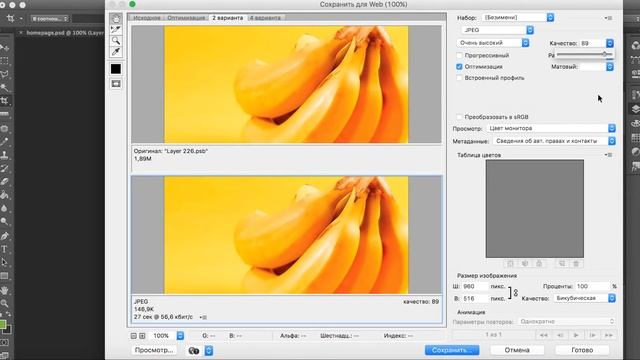Click the Сохранить button
The width and height of the screenshot is (640, 360).
click(x=452, y=350)
